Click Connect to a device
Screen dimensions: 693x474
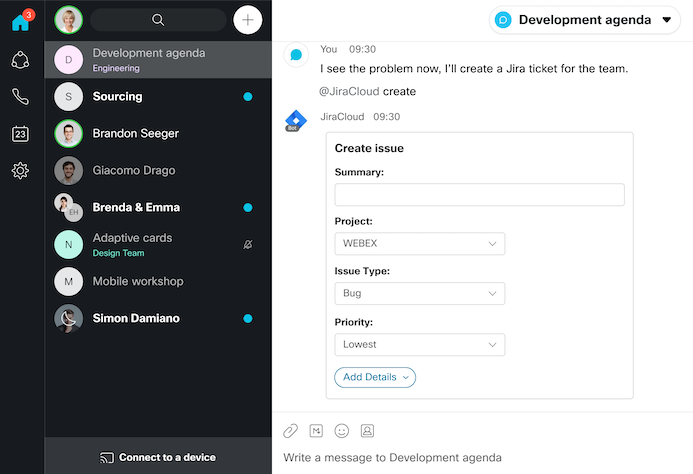158,457
